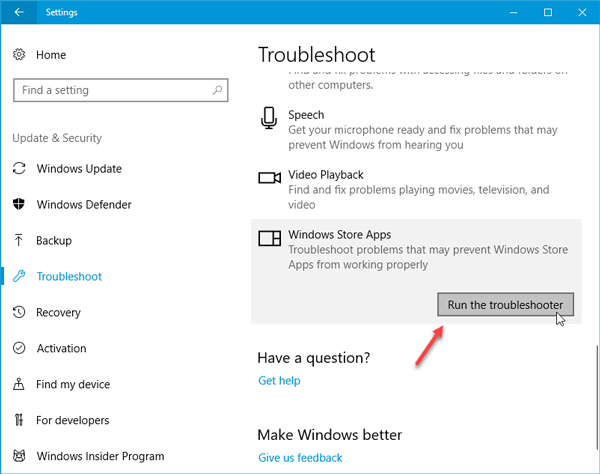This screenshot has height=474, width=600.
Task: Go to Windows Update in the sidebar
Action: [x=79, y=169]
